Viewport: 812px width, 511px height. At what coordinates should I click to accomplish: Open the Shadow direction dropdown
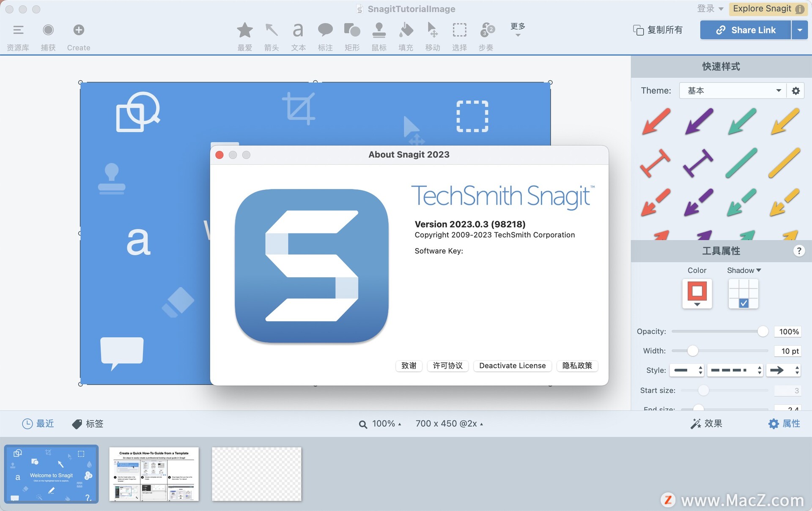[x=758, y=270]
